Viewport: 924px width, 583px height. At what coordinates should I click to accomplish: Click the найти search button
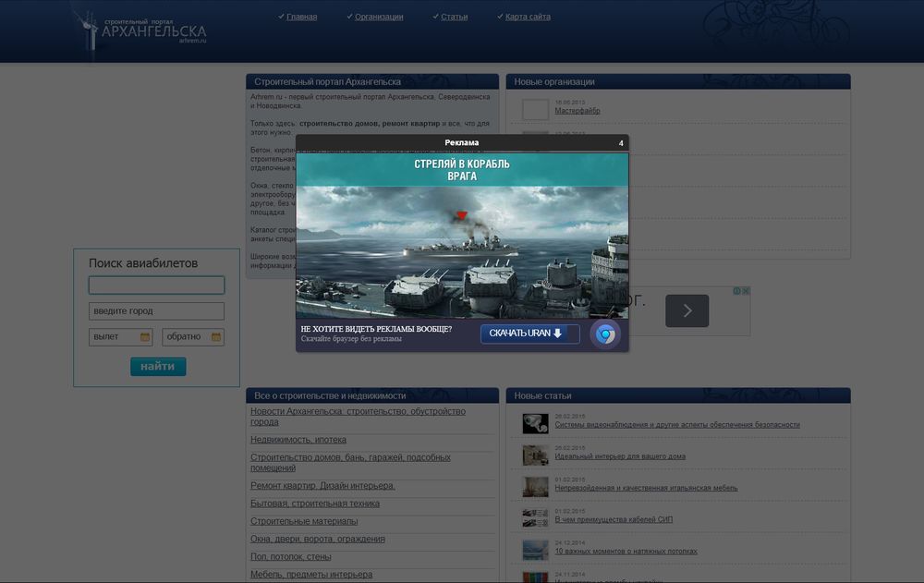(158, 366)
